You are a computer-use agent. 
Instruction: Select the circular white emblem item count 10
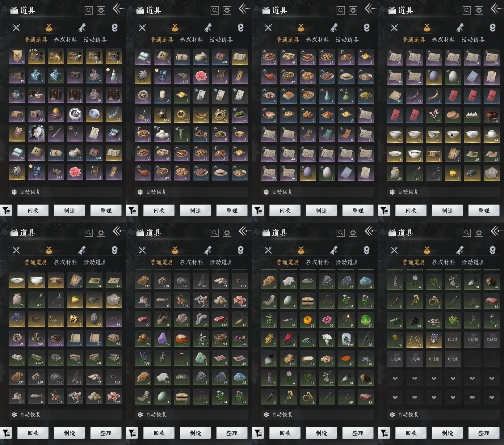coord(75,114)
